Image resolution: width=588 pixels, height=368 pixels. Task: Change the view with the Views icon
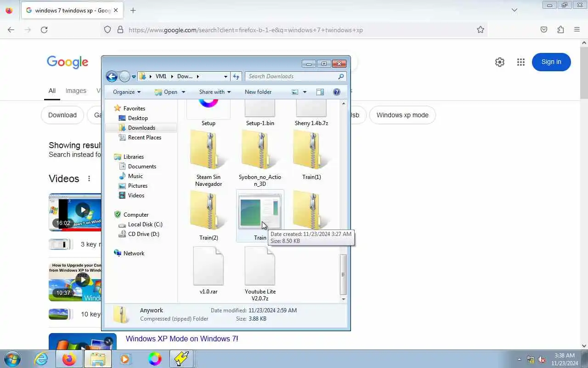point(295,92)
